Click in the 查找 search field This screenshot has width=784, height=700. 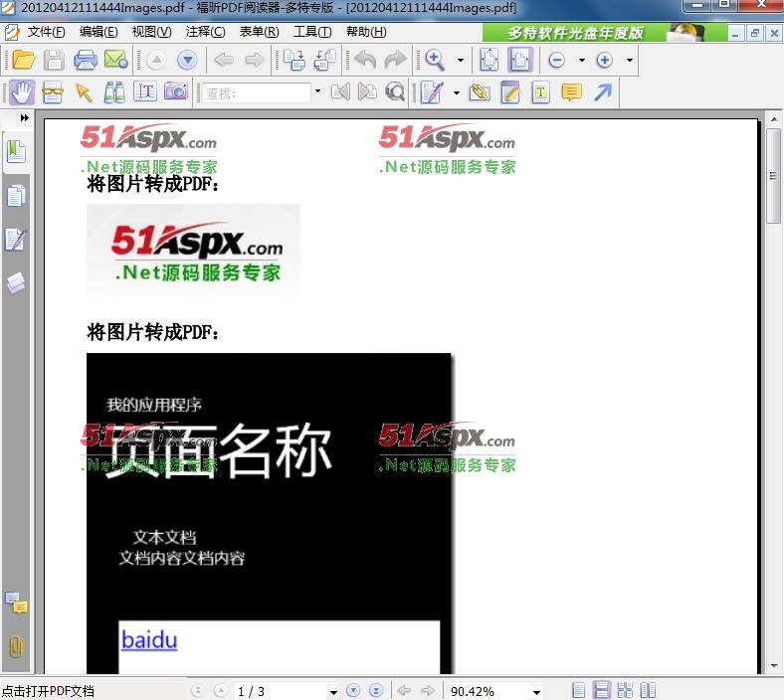(x=257, y=92)
